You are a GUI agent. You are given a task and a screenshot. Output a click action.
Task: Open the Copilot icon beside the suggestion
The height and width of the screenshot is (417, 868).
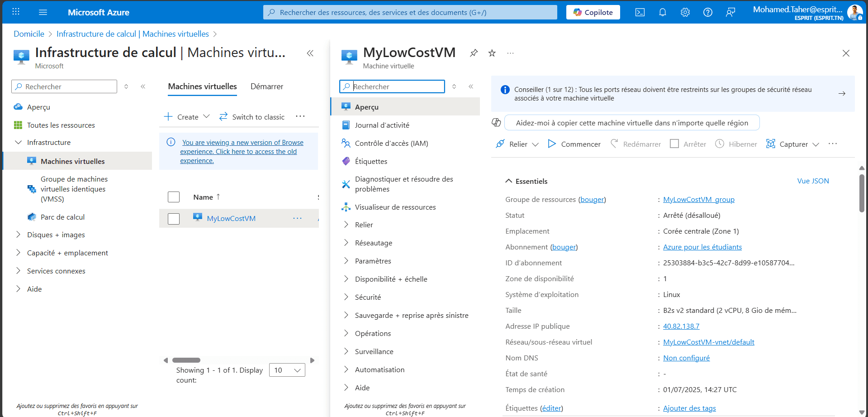[496, 123]
